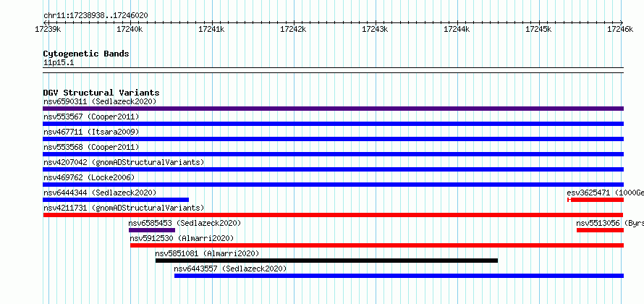
Task: Click the long red nsv4211731 bar
Action: 333,215
